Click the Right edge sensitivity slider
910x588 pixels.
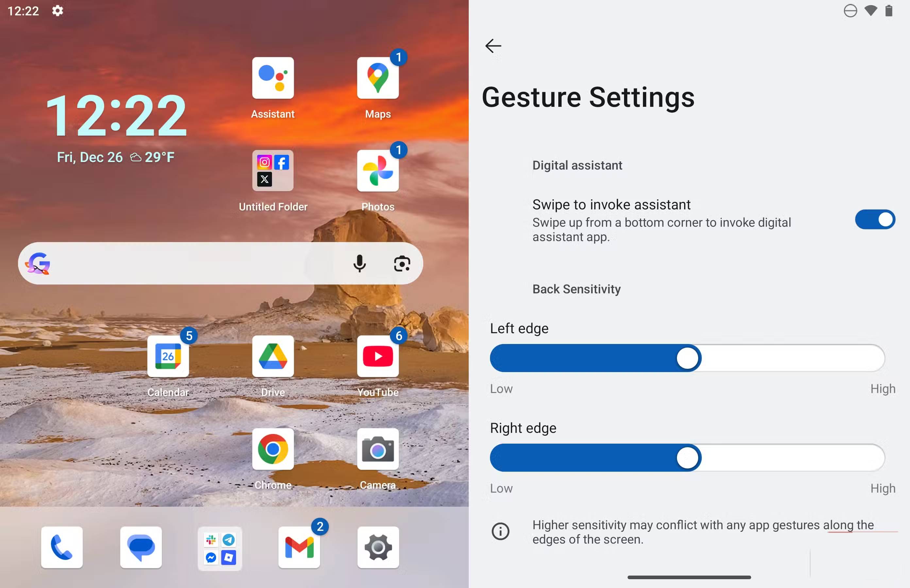[687, 458]
